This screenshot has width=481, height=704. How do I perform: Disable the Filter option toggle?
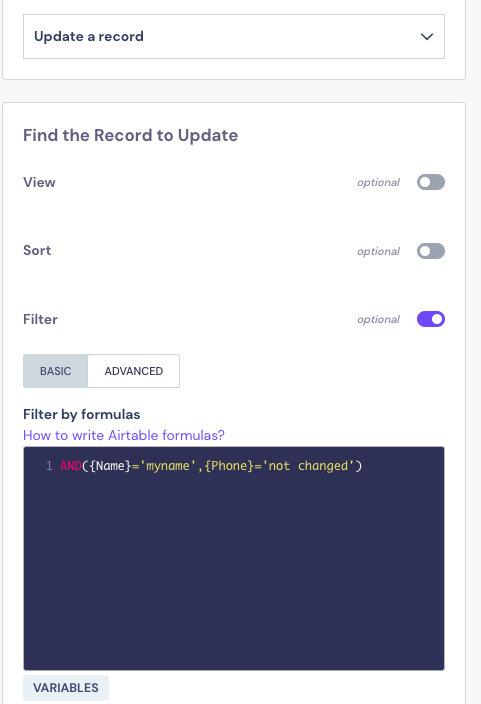click(x=431, y=319)
